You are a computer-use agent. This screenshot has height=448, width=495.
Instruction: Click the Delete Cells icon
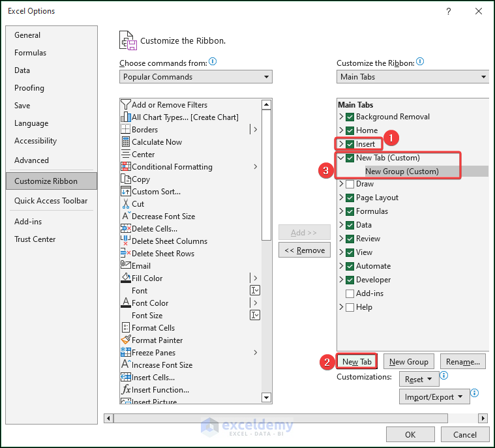[126, 228]
